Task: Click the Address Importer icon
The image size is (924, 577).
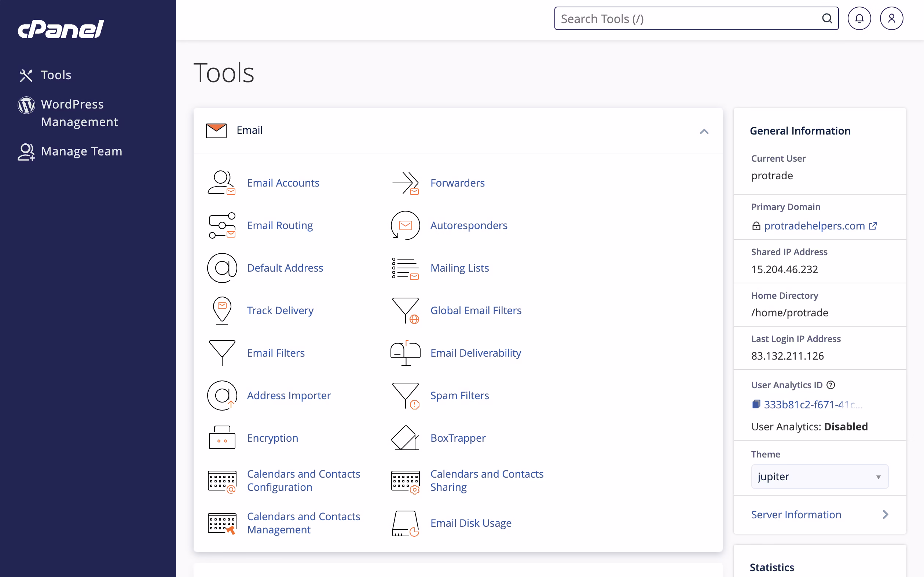Action: point(222,395)
